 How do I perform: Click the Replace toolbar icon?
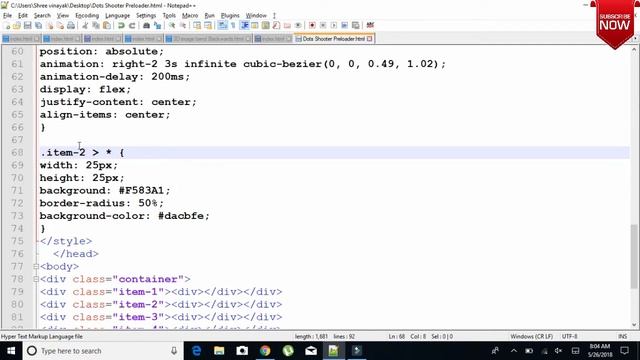(157, 26)
